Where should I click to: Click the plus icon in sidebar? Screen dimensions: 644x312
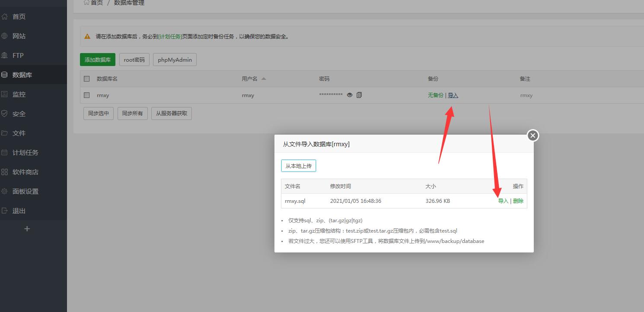pos(27,229)
